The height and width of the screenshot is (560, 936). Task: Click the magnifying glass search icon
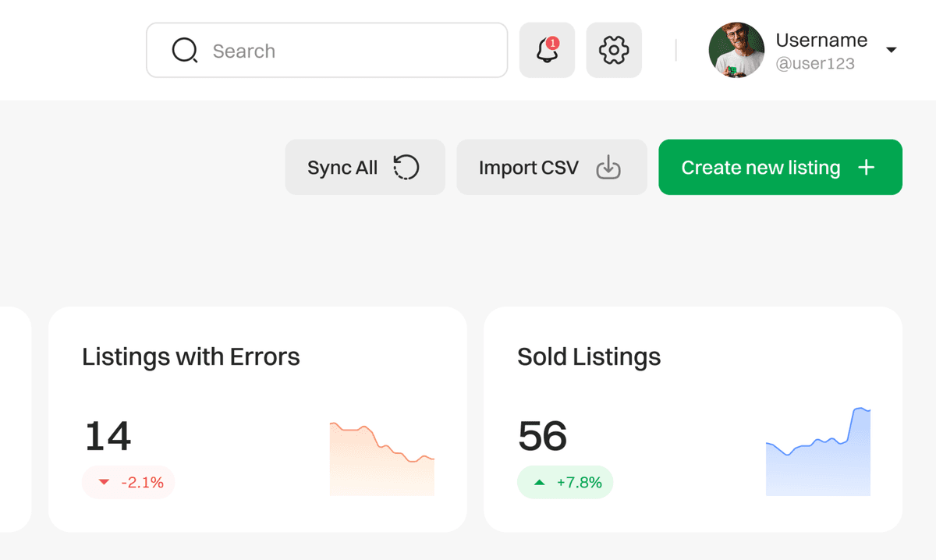click(185, 51)
